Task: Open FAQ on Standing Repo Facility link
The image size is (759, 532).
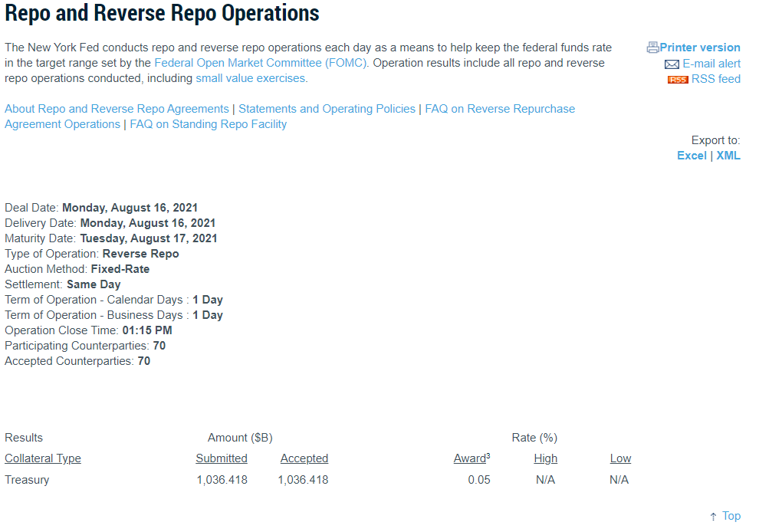Action: (x=208, y=124)
